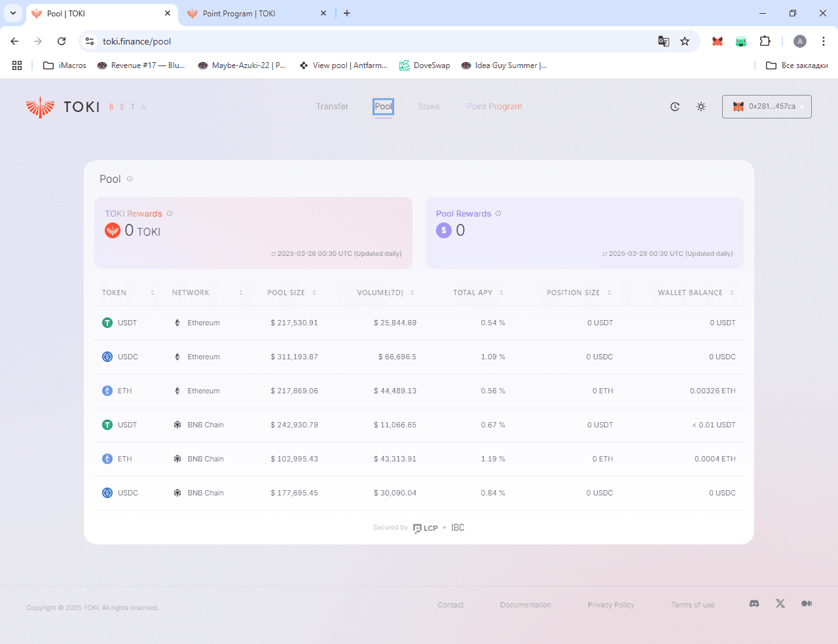Click USDT icon in Ethereum $217,530.91 row

107,323
